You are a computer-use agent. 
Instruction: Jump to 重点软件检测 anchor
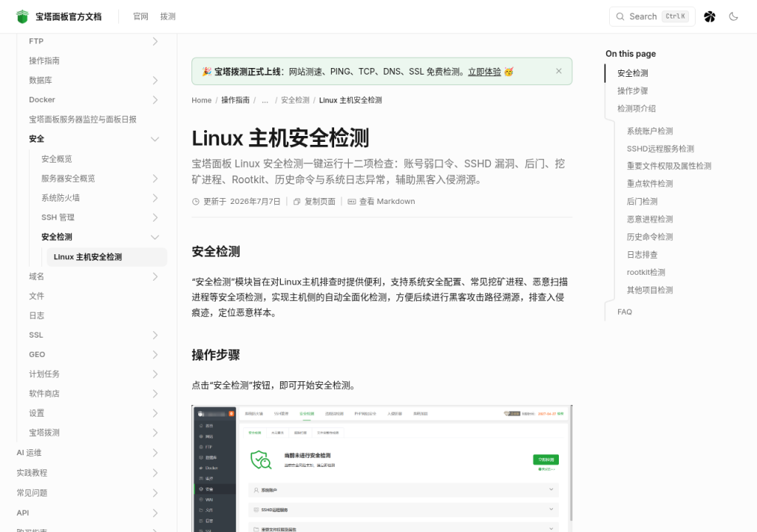click(x=650, y=184)
